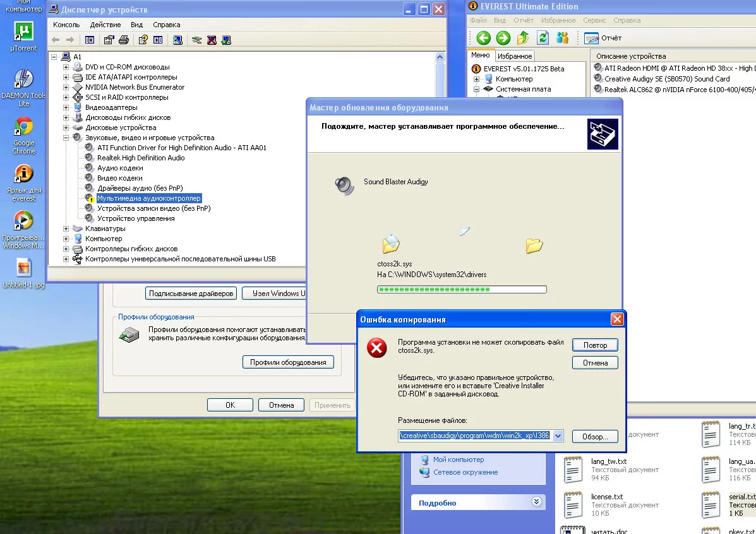Click the Print icon in Device Manager toolbar

click(124, 40)
